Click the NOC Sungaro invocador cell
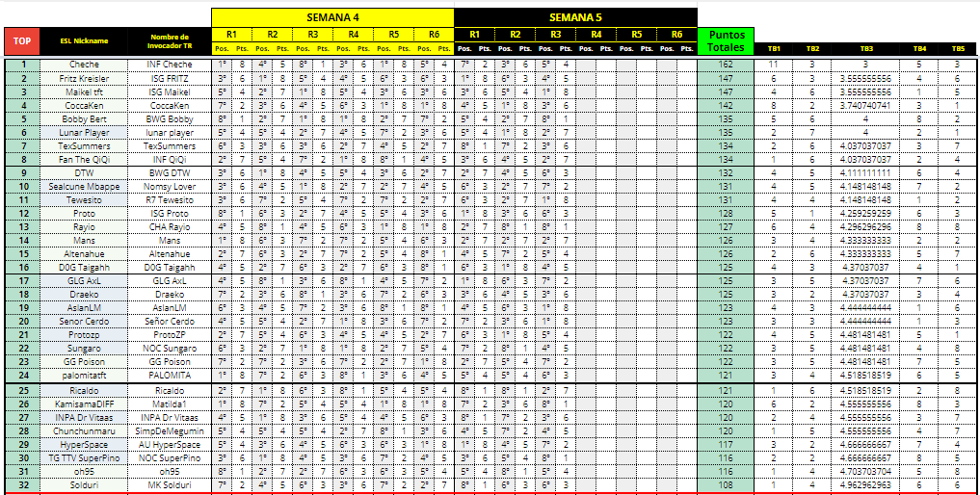Screen dimensions: 980x495 (170, 348)
